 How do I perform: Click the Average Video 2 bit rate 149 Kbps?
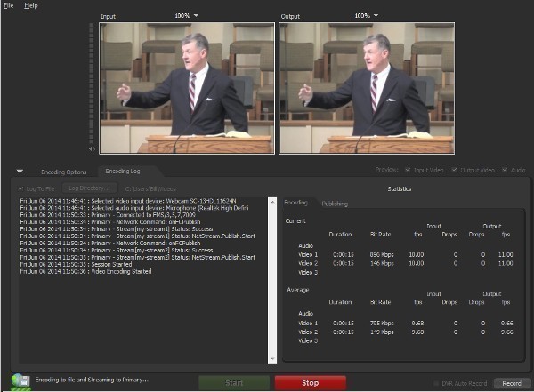382,332
